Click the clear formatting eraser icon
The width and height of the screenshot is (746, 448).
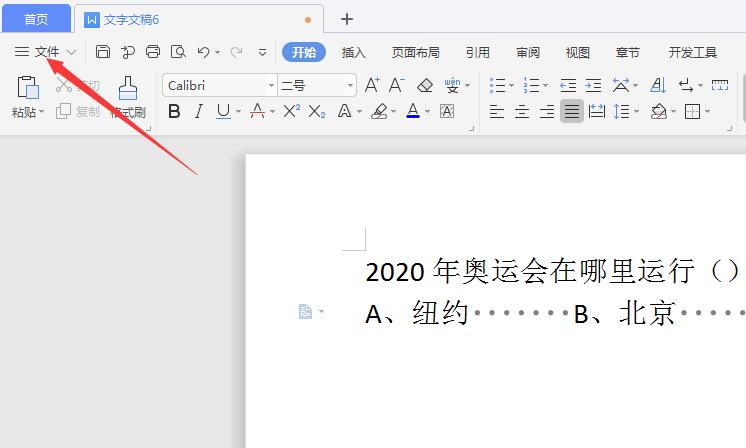tap(425, 86)
